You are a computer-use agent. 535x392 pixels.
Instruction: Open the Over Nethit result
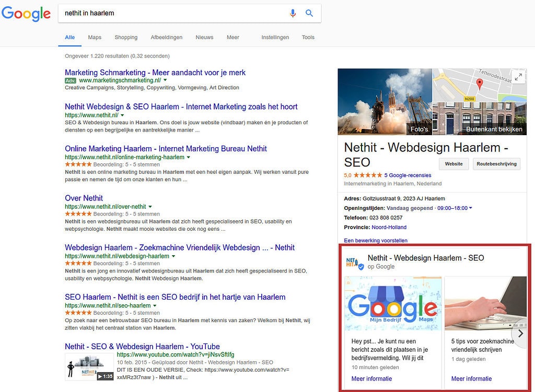tap(84, 198)
